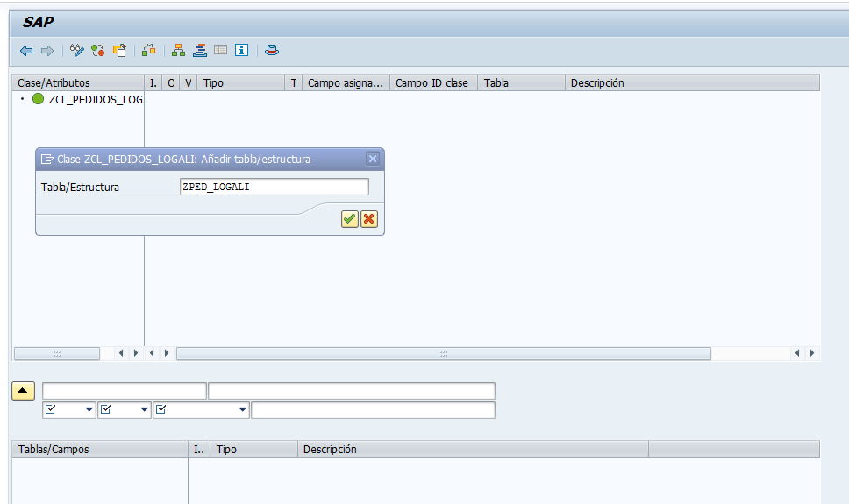The height and width of the screenshot is (504, 849).
Task: Open the hierarchy tree structure icon
Action: [x=178, y=50]
